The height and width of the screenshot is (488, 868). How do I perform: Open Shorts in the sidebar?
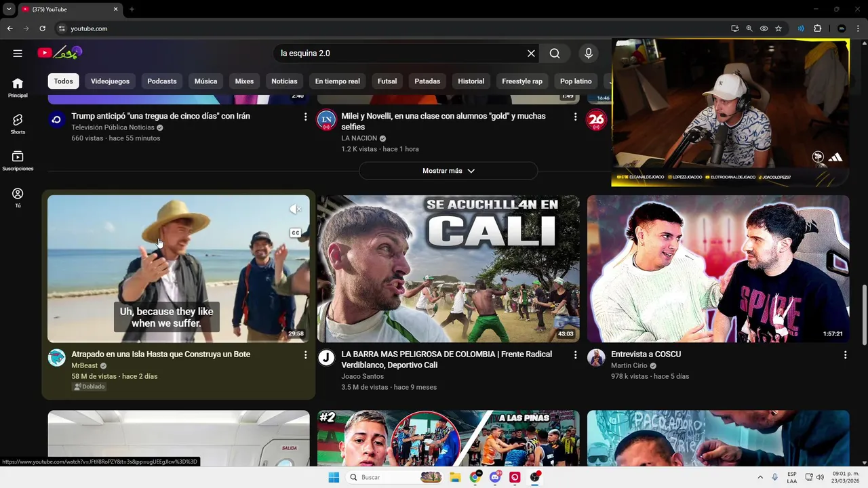(x=18, y=124)
